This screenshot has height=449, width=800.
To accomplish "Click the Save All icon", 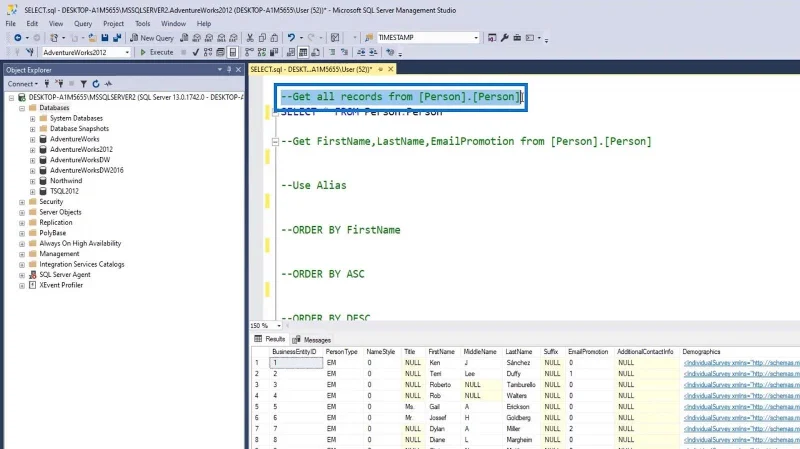I will [117, 38].
